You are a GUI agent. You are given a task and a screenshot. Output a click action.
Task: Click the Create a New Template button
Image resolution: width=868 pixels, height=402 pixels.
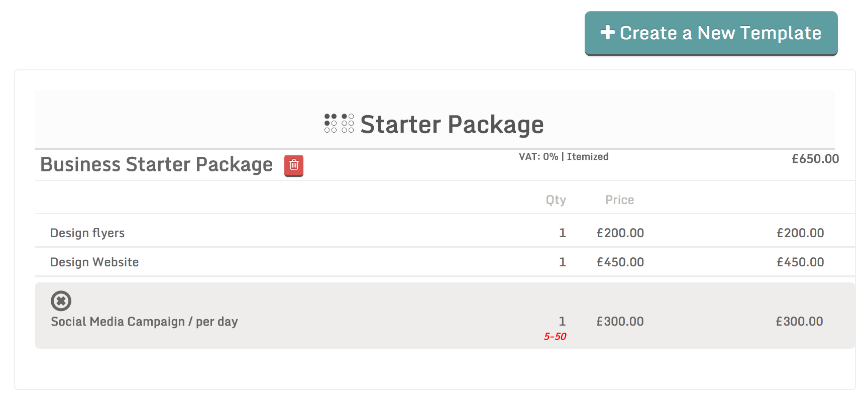pos(711,33)
